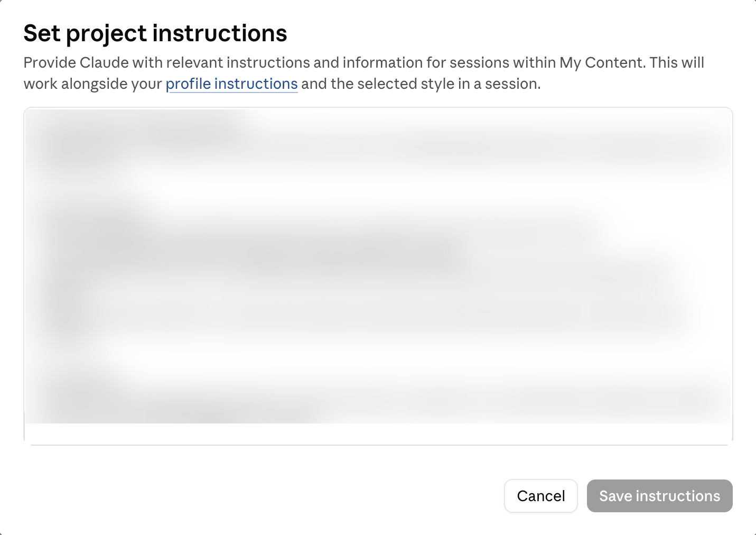This screenshot has height=535, width=756.
Task: Place cursor in empty strip below blurred text
Action: point(378,432)
